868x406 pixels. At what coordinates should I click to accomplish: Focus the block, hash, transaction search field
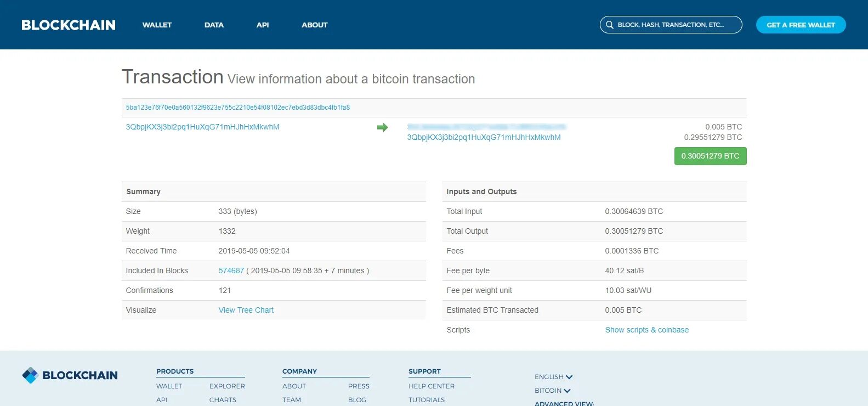click(671, 25)
